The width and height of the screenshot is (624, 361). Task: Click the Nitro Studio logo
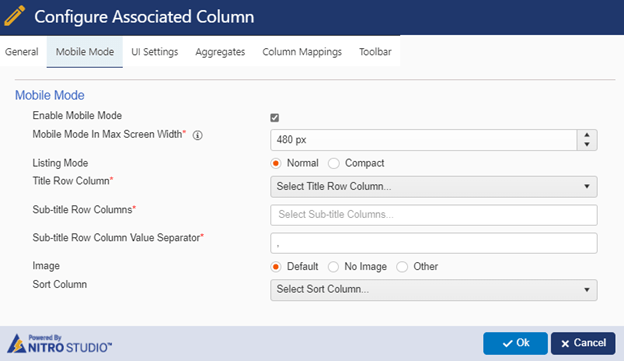pyautogui.click(x=60, y=344)
